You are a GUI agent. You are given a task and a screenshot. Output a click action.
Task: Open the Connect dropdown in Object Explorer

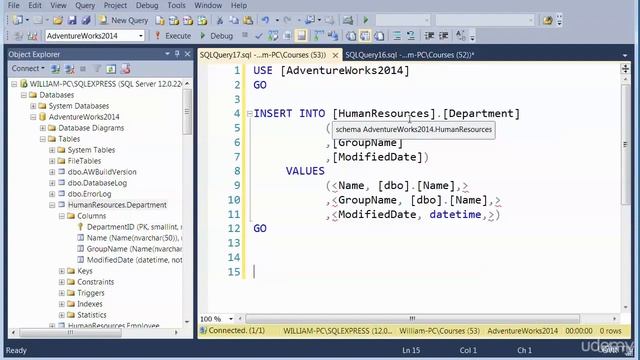click(x=28, y=69)
